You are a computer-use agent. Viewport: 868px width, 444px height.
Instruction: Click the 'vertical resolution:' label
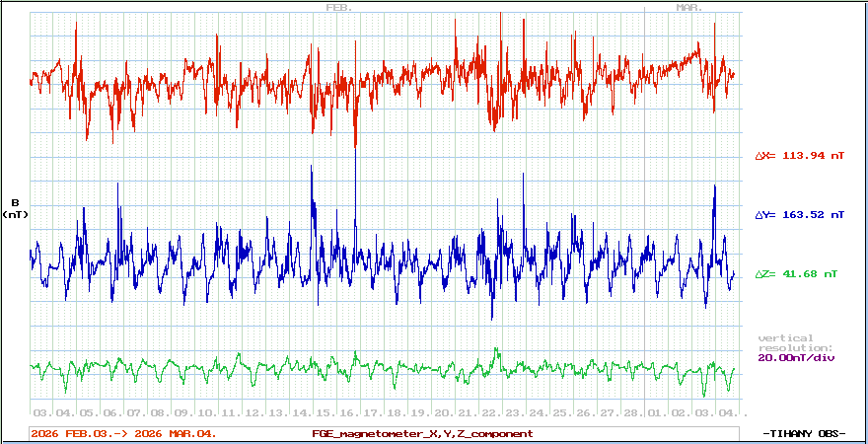tap(795, 343)
